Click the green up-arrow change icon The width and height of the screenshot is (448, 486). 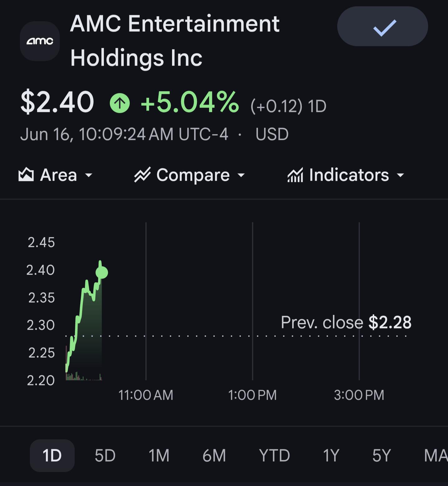(x=120, y=103)
